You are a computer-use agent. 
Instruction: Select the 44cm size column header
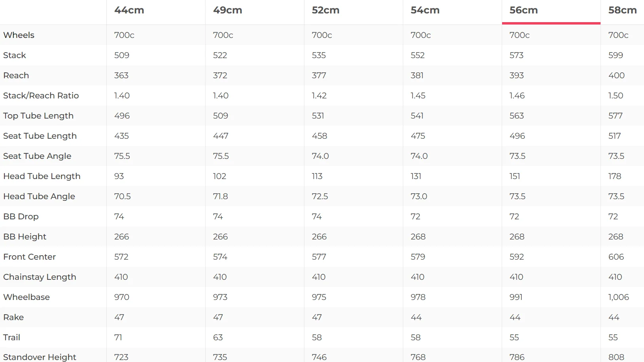coord(129,10)
